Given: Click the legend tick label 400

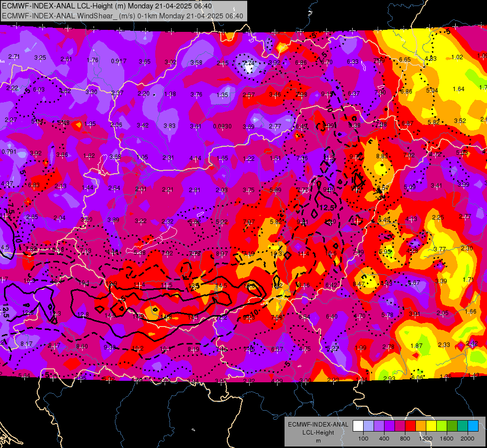Looking at the screenshot, I should click(384, 439).
